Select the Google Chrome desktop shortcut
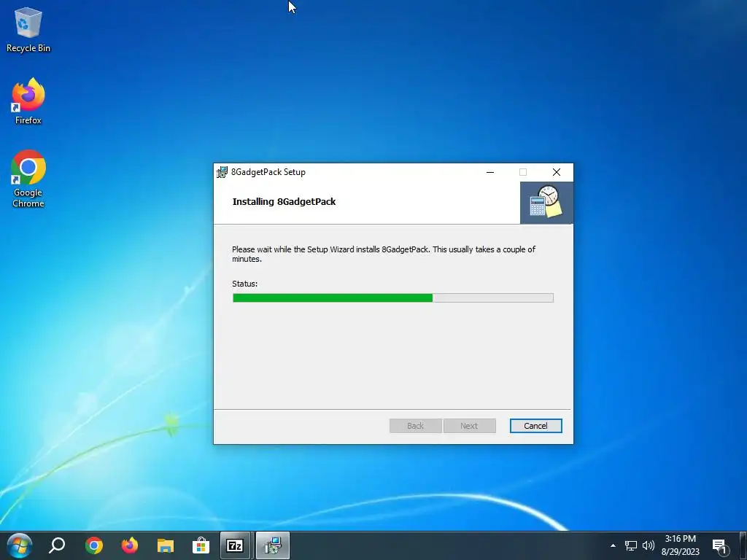 [28, 179]
